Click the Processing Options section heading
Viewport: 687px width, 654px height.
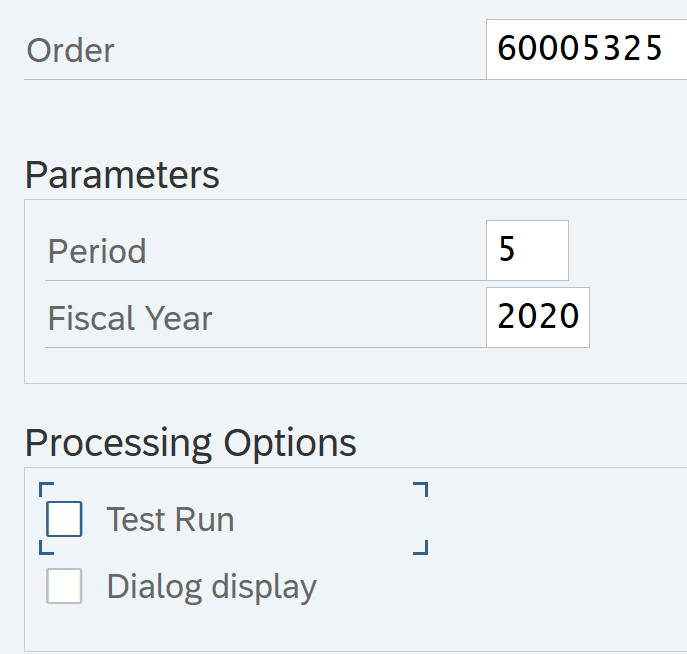pyautogui.click(x=190, y=442)
